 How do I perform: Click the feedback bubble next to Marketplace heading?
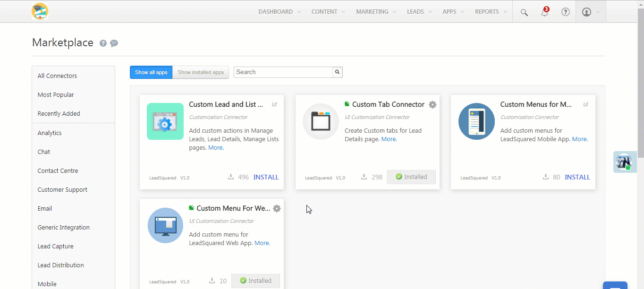[114, 43]
